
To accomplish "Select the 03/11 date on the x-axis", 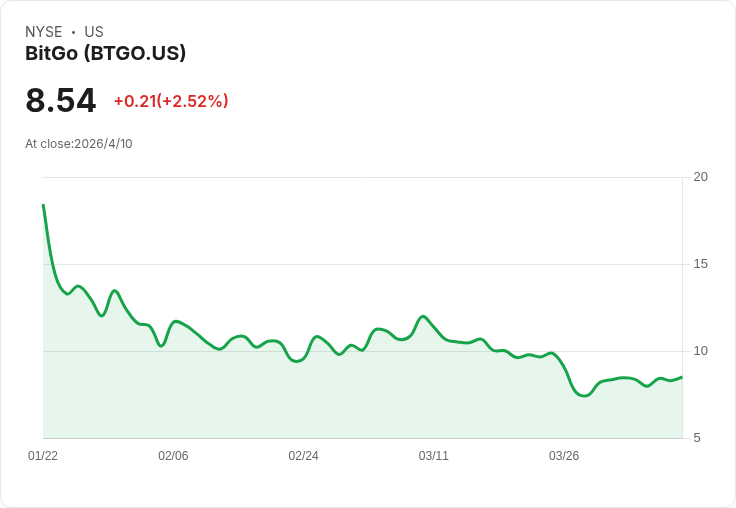I will tap(433, 456).
